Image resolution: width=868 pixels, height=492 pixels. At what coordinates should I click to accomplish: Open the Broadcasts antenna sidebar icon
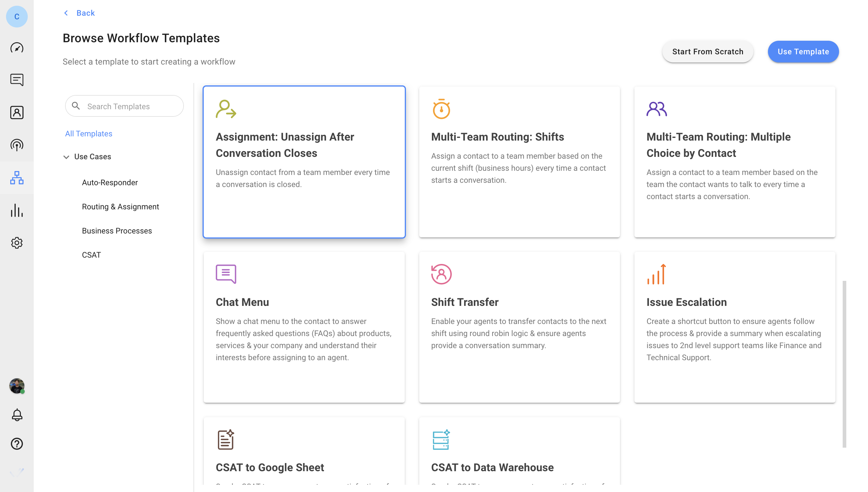pyautogui.click(x=17, y=145)
